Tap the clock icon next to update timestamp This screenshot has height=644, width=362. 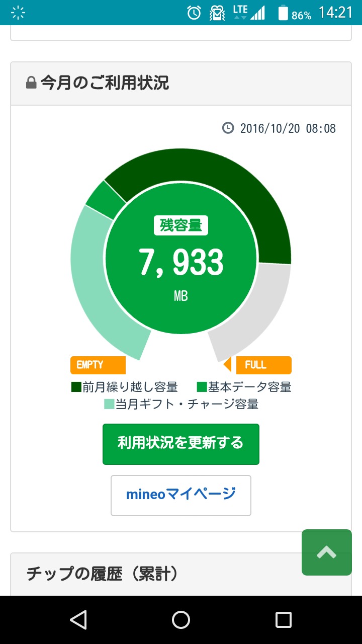pos(228,128)
